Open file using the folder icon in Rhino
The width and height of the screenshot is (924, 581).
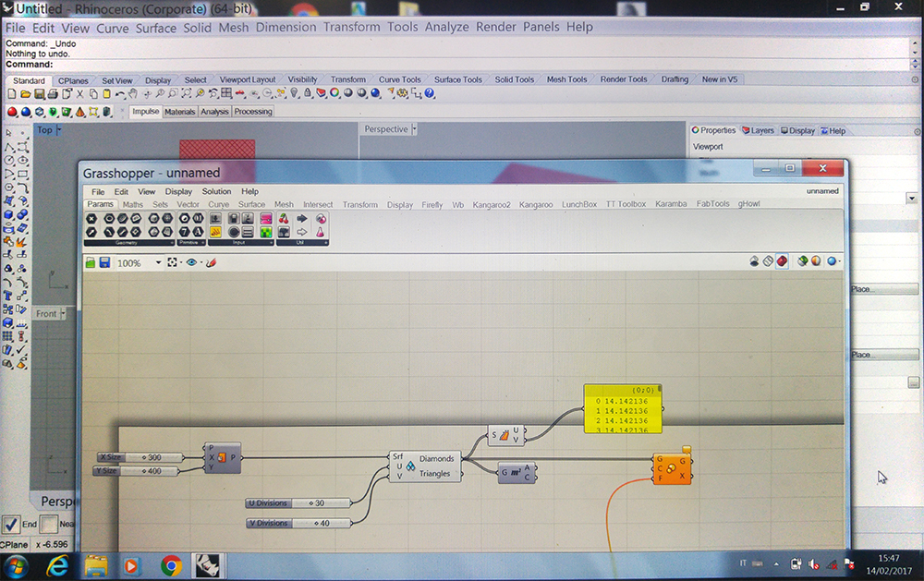[x=25, y=93]
